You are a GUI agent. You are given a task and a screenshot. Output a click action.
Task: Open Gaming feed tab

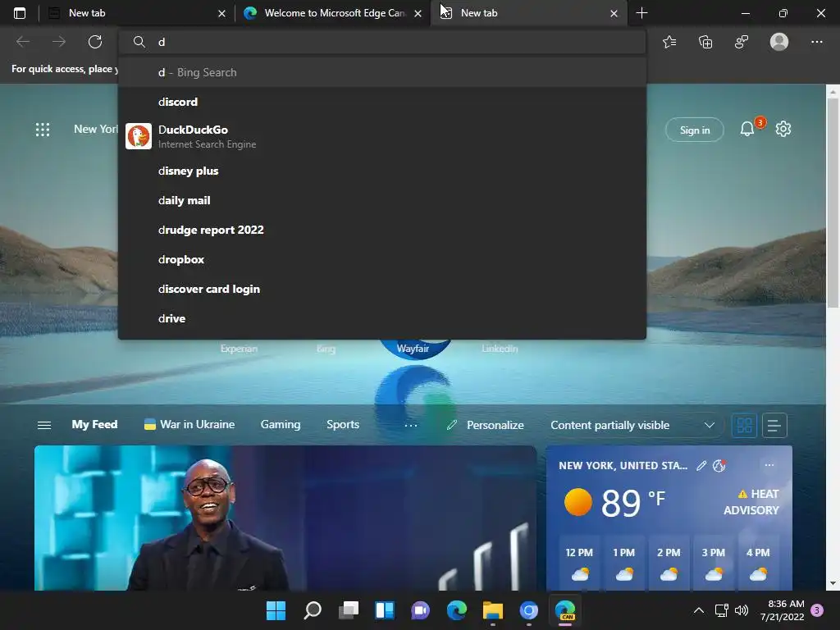(x=281, y=424)
